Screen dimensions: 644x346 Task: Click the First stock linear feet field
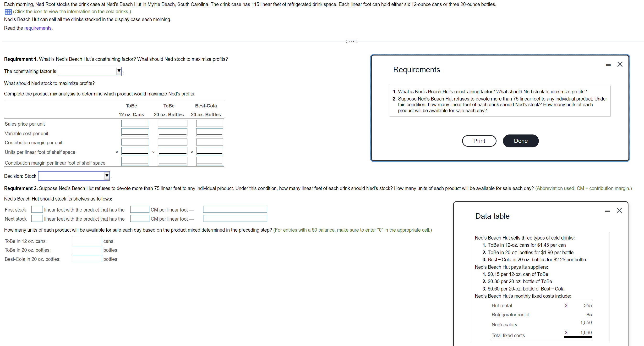pyautogui.click(x=37, y=209)
